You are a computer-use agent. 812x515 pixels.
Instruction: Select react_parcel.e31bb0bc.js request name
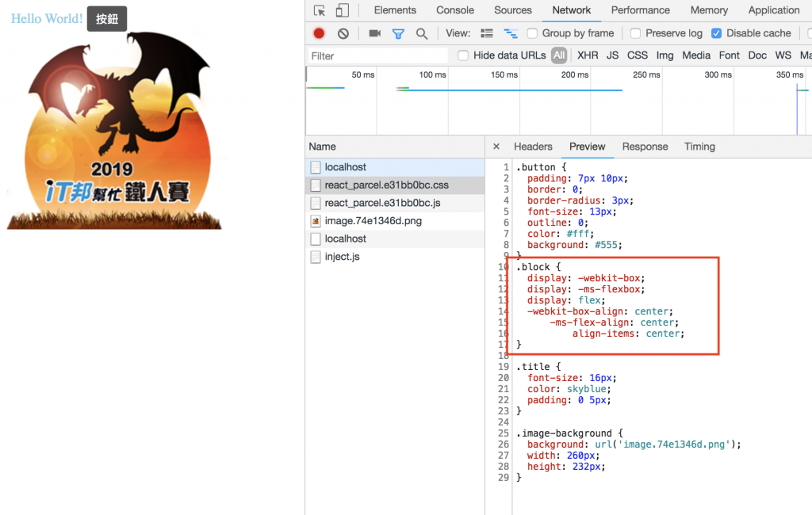tap(382, 203)
